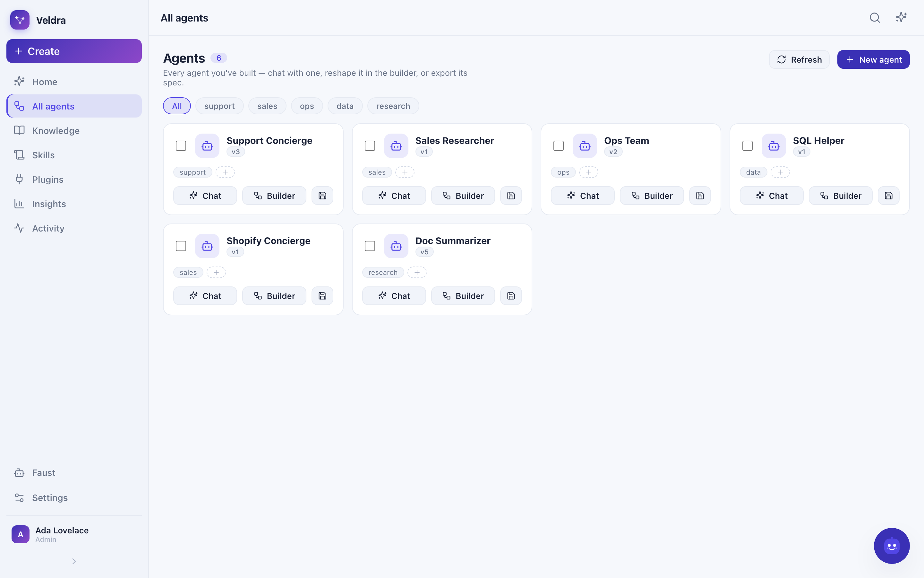The height and width of the screenshot is (578, 924).
Task: Chat with Shopify Concierge
Action: 205,296
